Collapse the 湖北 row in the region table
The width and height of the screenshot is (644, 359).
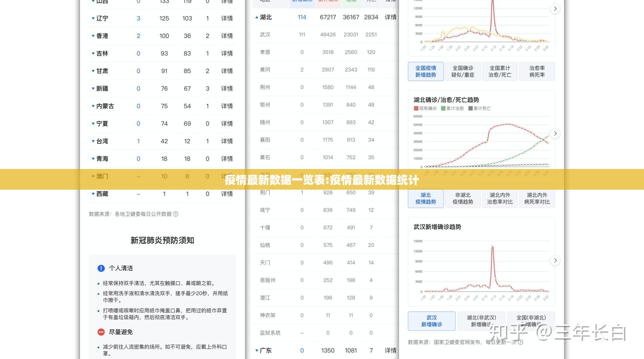coord(256,17)
